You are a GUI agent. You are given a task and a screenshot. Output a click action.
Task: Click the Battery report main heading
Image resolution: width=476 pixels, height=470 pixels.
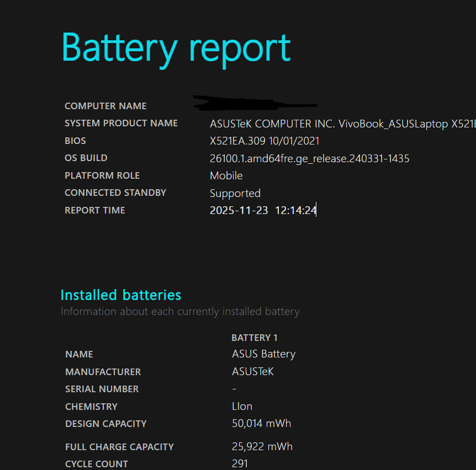176,49
